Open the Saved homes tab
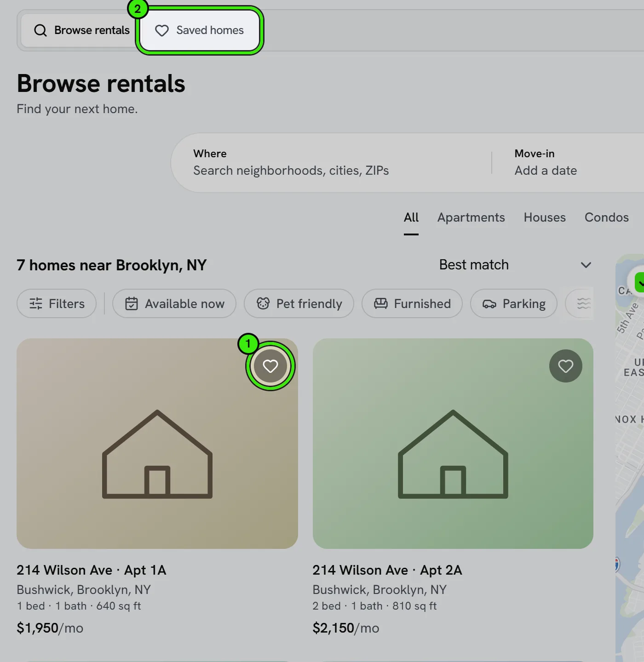This screenshot has width=644, height=662. [200, 30]
